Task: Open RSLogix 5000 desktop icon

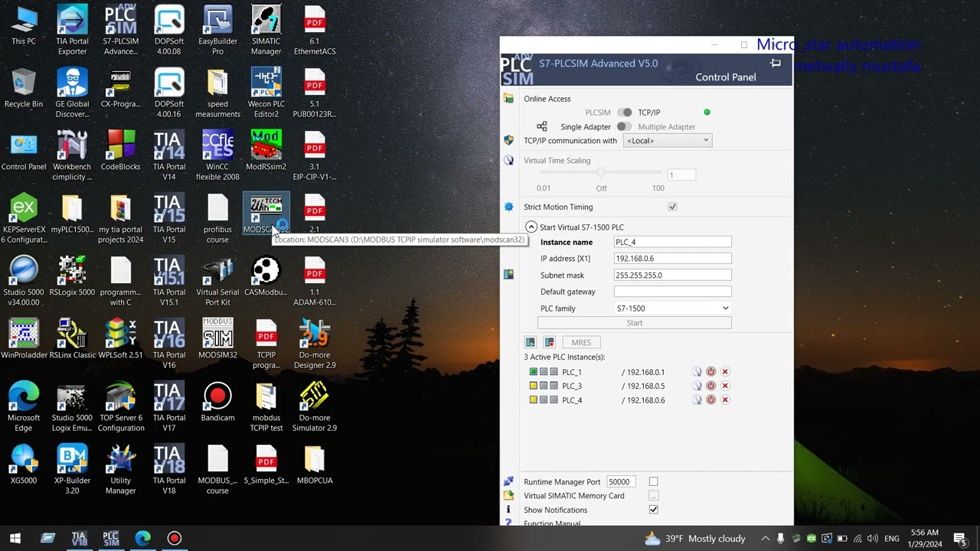Action: tap(72, 276)
